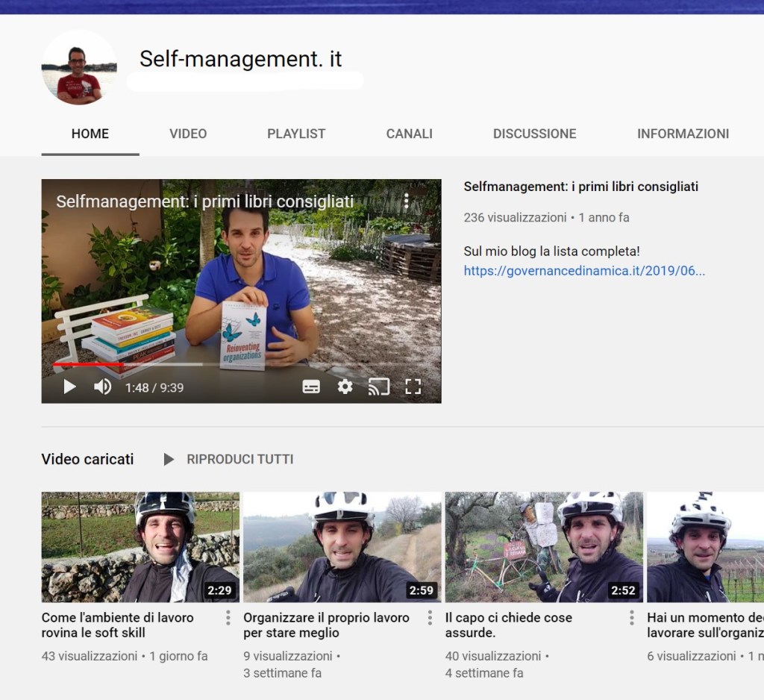Enter fullscreen mode on the player

click(413, 387)
